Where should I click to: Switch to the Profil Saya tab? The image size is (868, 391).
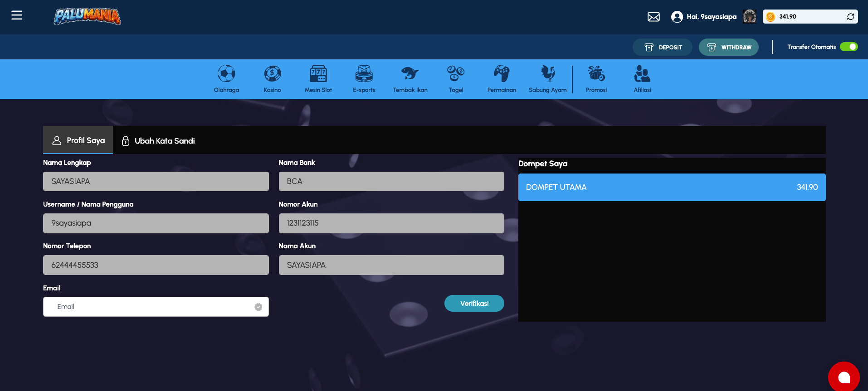click(78, 140)
